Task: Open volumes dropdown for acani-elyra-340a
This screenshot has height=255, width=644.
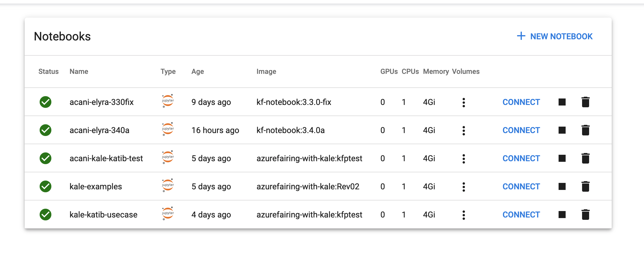Action: [464, 130]
